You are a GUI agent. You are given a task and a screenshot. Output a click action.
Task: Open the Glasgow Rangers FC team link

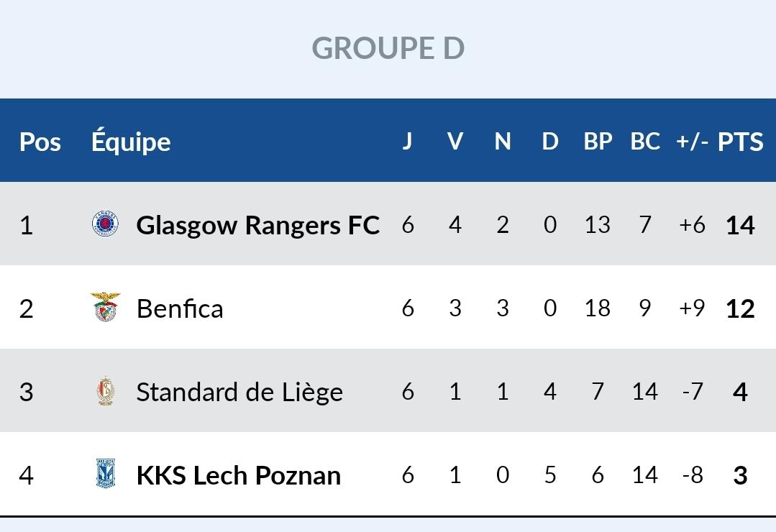coord(258,225)
